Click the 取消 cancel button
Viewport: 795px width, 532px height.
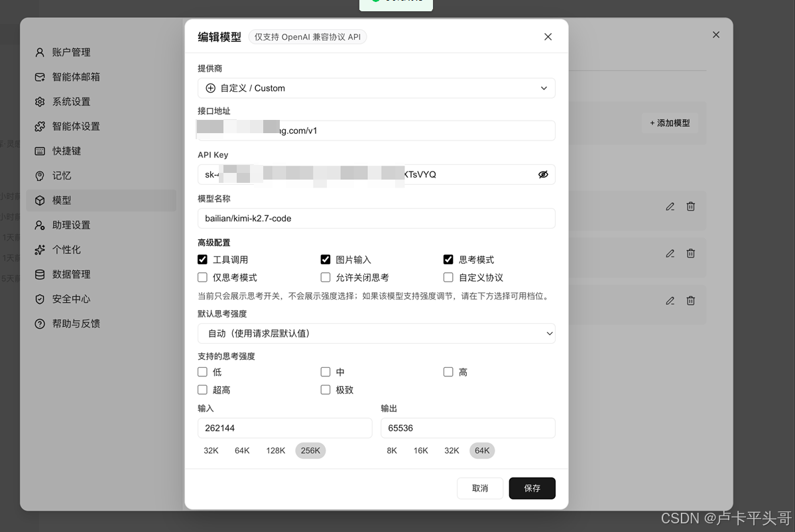(479, 488)
